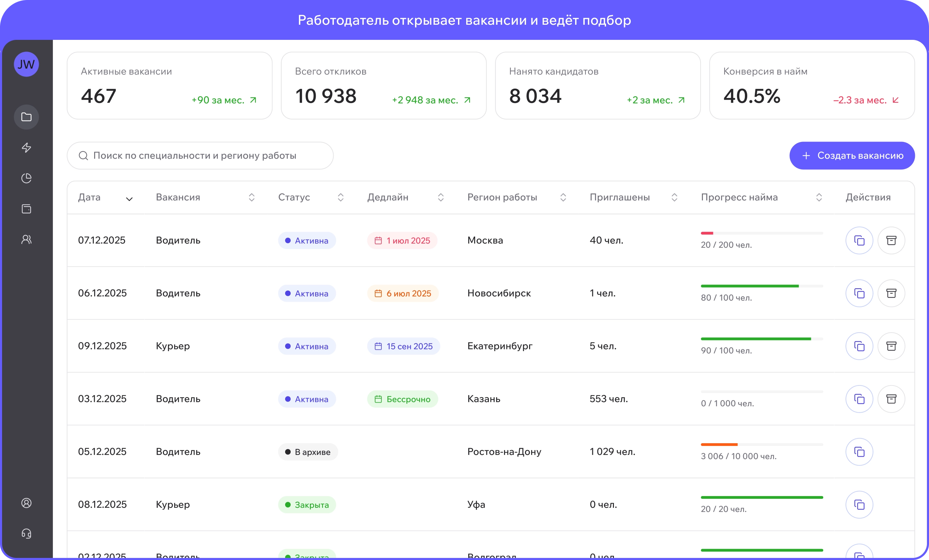Screen dimensions: 929x560
Task: Click the Бессрочно deadline badge
Action: (x=403, y=399)
